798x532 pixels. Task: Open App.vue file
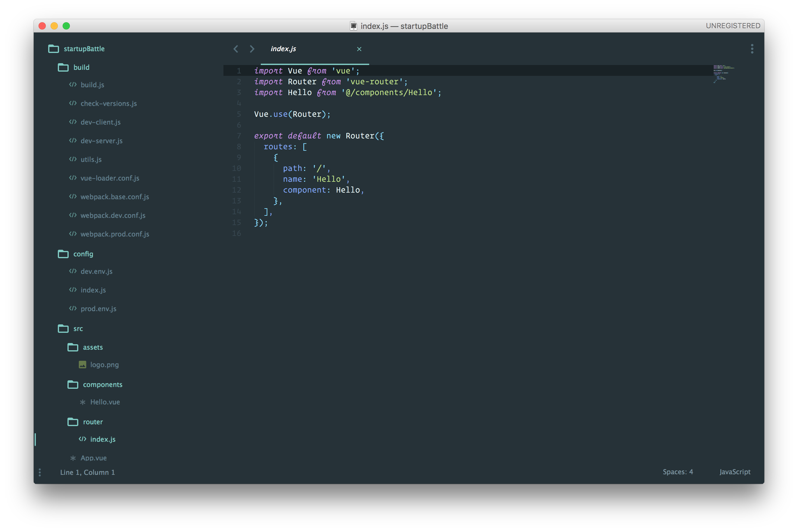94,458
